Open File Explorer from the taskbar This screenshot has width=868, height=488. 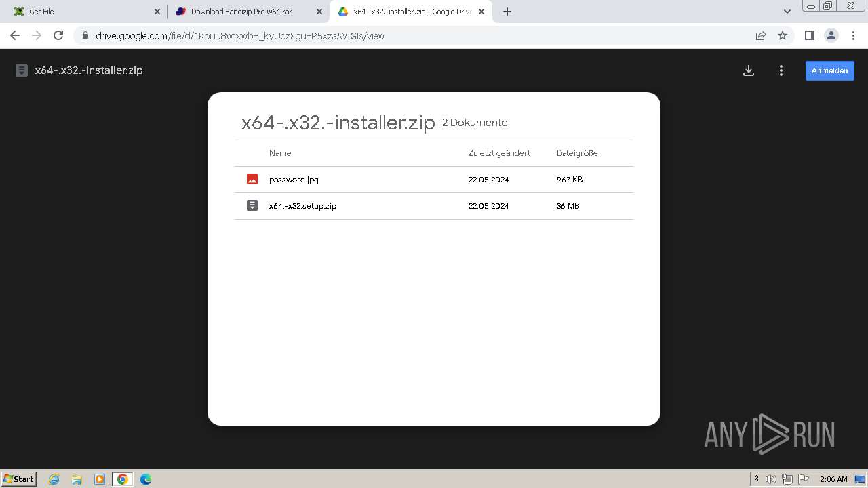[x=77, y=479]
